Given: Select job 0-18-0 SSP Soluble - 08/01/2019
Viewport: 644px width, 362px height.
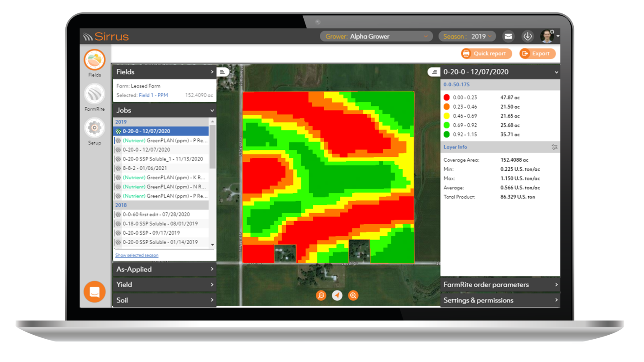Looking at the screenshot, I should point(161,224).
